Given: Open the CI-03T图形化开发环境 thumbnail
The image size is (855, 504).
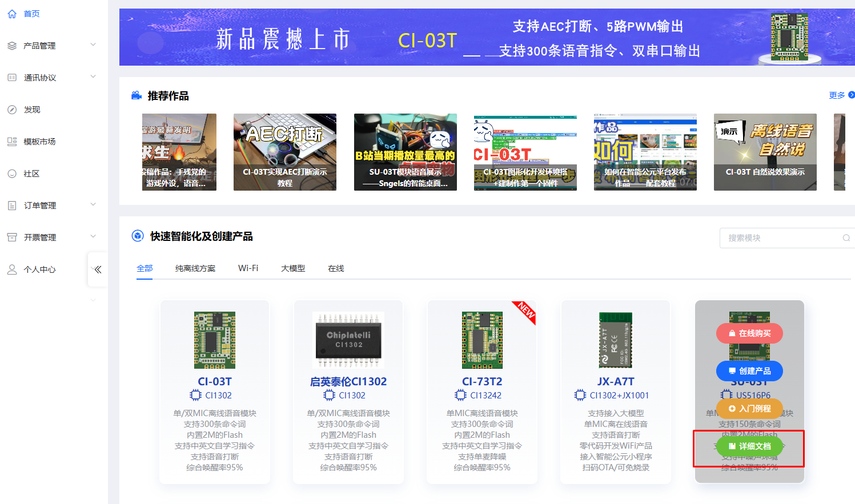Looking at the screenshot, I should coord(525,152).
